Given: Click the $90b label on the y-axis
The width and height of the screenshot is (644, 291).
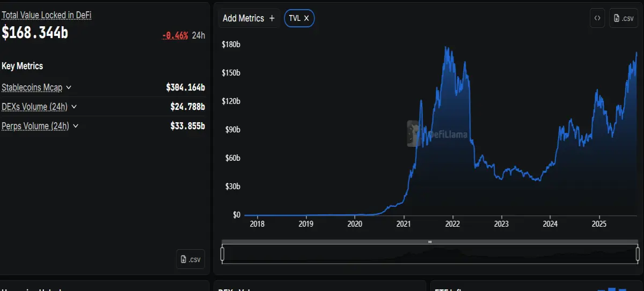Looking at the screenshot, I should click(x=232, y=130).
